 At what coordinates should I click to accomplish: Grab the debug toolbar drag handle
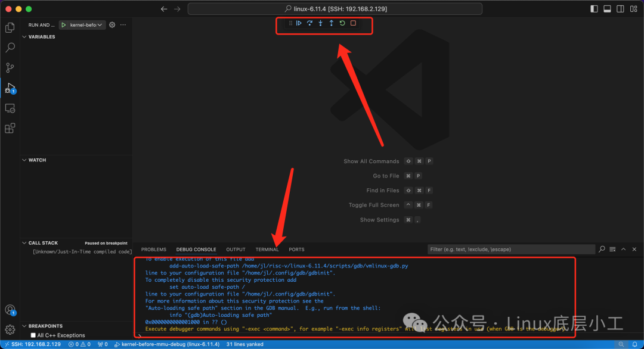pyautogui.click(x=290, y=23)
